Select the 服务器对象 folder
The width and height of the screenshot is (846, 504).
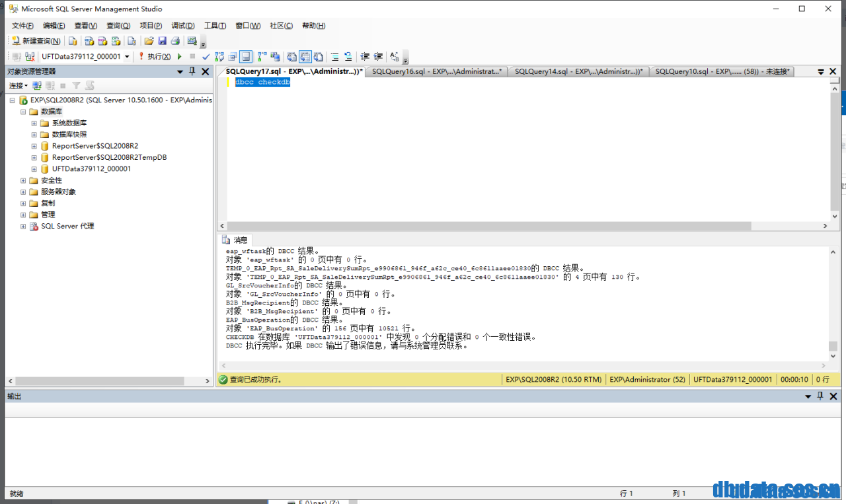(x=58, y=192)
